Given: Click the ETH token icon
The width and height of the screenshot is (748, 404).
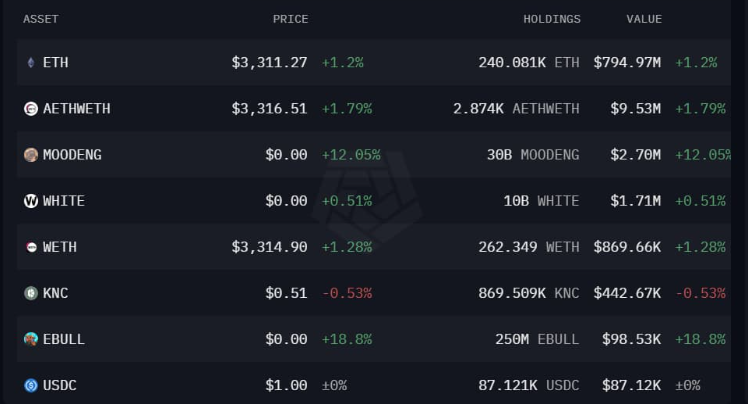Looking at the screenshot, I should pos(31,63).
